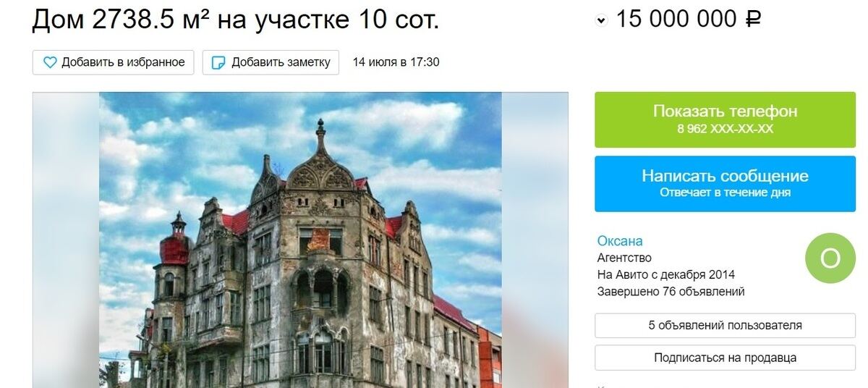Open seller profile link Оксана

[x=620, y=241]
